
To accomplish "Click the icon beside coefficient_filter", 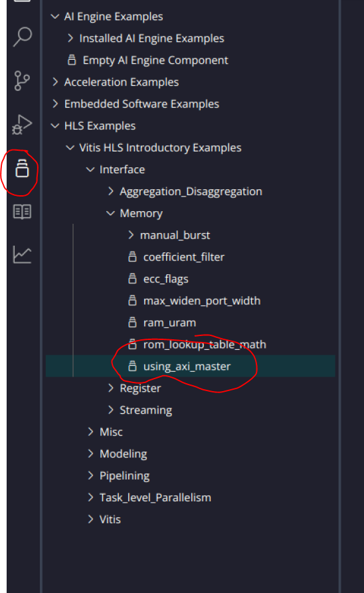I will tap(132, 257).
